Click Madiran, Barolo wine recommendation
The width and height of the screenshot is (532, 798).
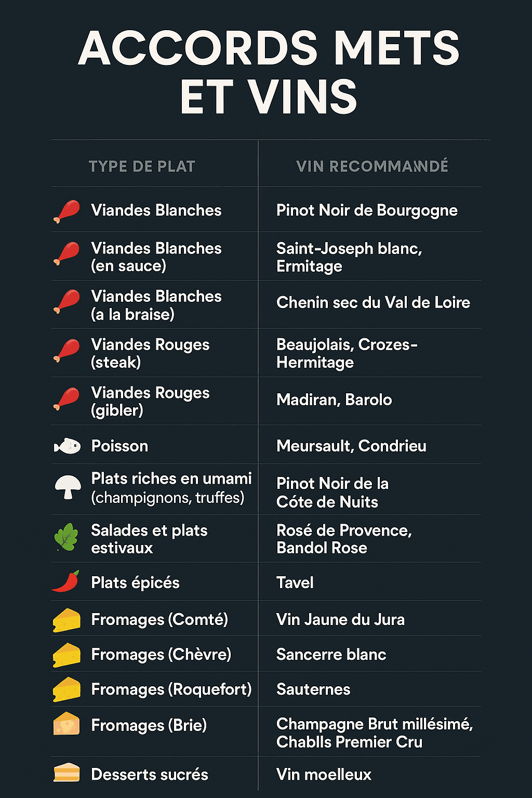pos(334,400)
